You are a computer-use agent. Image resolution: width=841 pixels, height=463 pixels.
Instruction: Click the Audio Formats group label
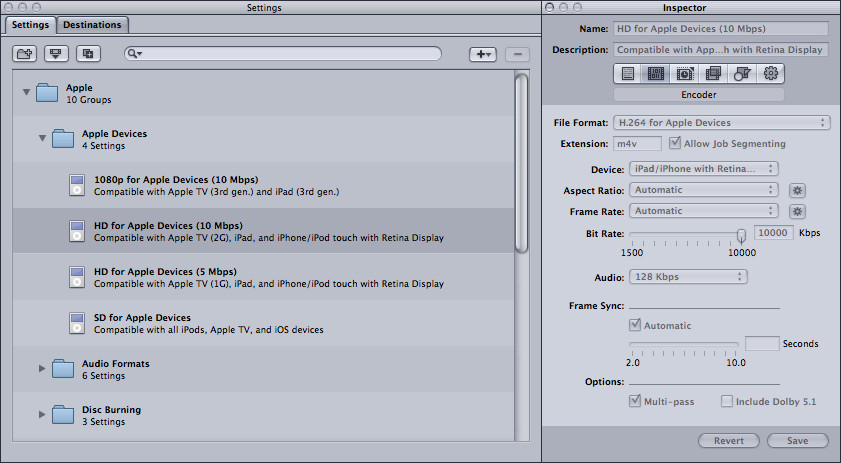coord(116,364)
